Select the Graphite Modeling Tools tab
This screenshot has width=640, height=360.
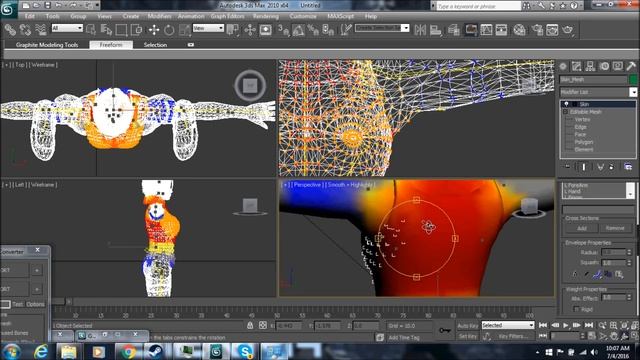click(47, 45)
